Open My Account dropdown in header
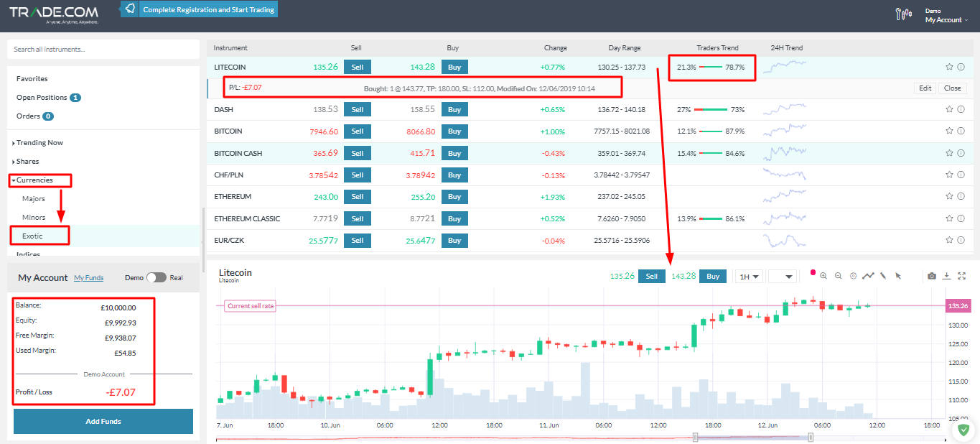 coord(946,20)
